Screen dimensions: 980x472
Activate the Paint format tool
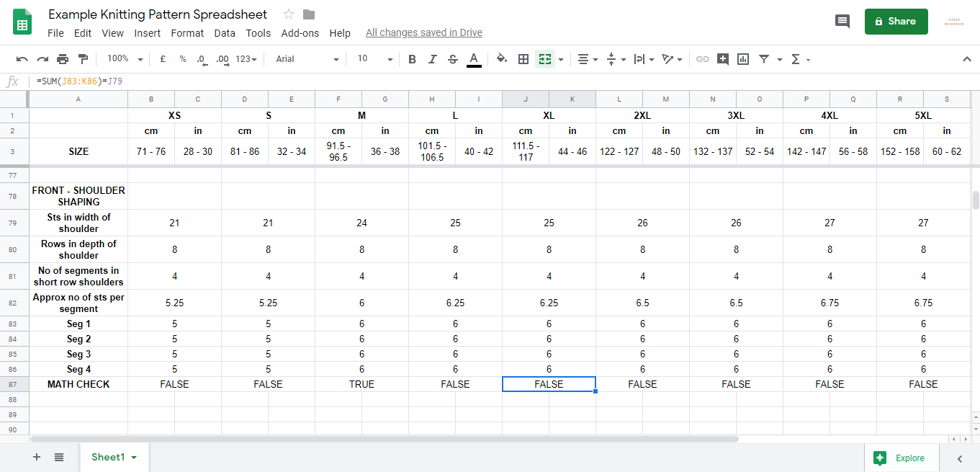pyautogui.click(x=83, y=59)
